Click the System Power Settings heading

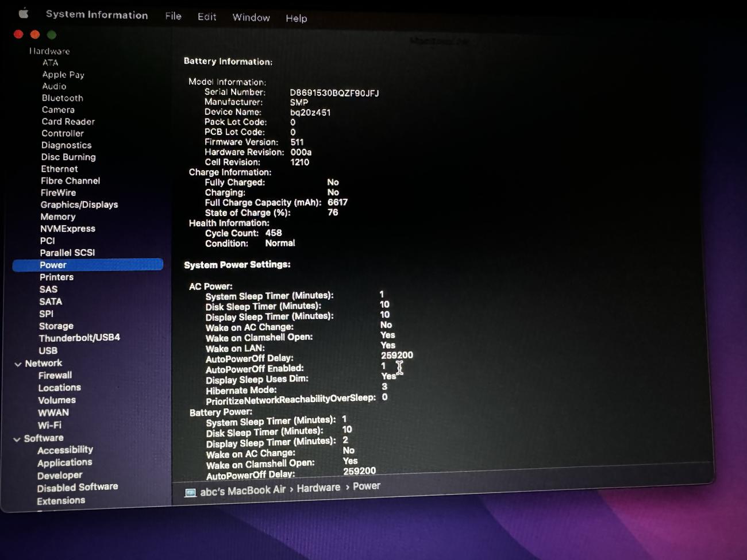237,265
